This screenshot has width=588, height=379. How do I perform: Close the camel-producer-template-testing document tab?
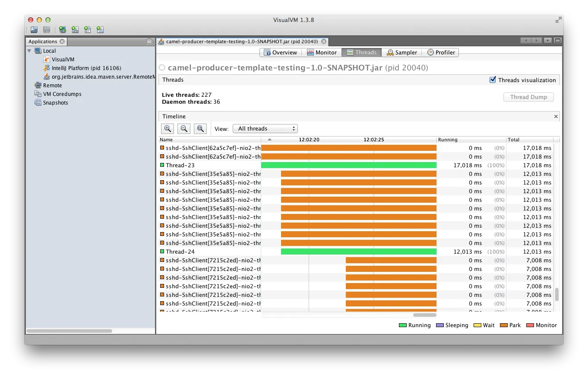(324, 41)
